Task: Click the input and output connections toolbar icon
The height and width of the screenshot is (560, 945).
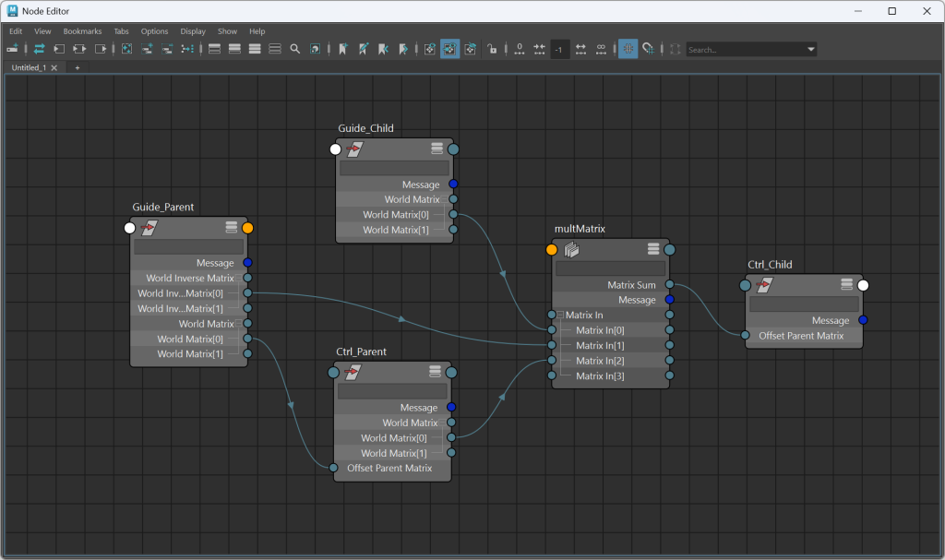Action: pyautogui.click(x=79, y=49)
